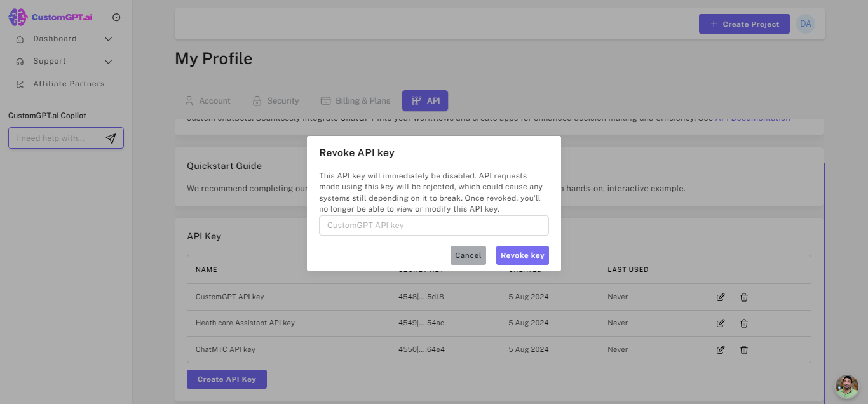
Task: Switch to the Security tab
Action: [x=276, y=100]
